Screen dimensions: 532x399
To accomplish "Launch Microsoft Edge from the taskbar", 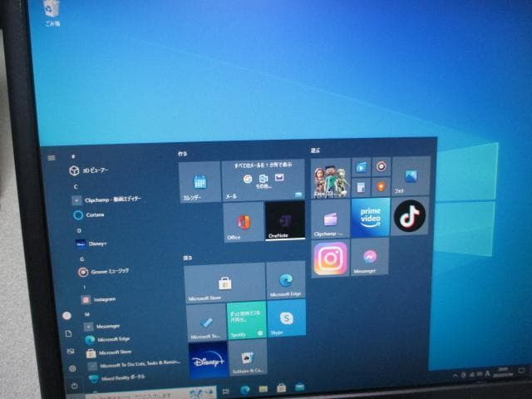I will click(245, 390).
